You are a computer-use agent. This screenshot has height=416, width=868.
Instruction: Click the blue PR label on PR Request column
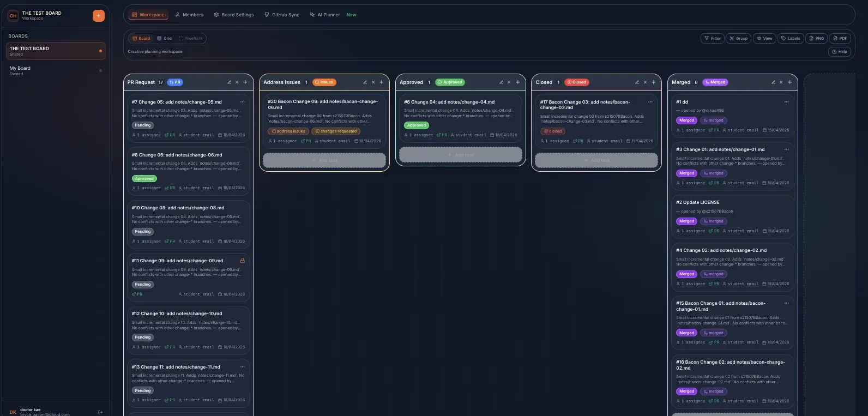[x=175, y=82]
